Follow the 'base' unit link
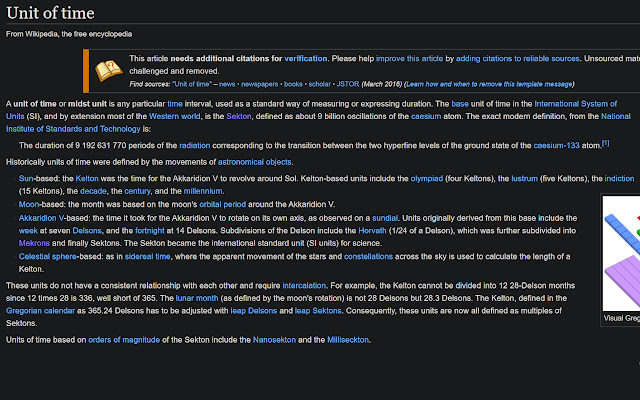 click(x=460, y=104)
